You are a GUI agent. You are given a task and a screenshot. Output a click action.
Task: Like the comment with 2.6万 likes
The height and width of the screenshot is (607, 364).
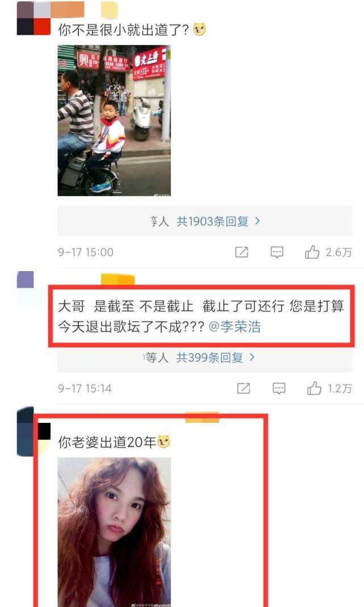(x=312, y=252)
